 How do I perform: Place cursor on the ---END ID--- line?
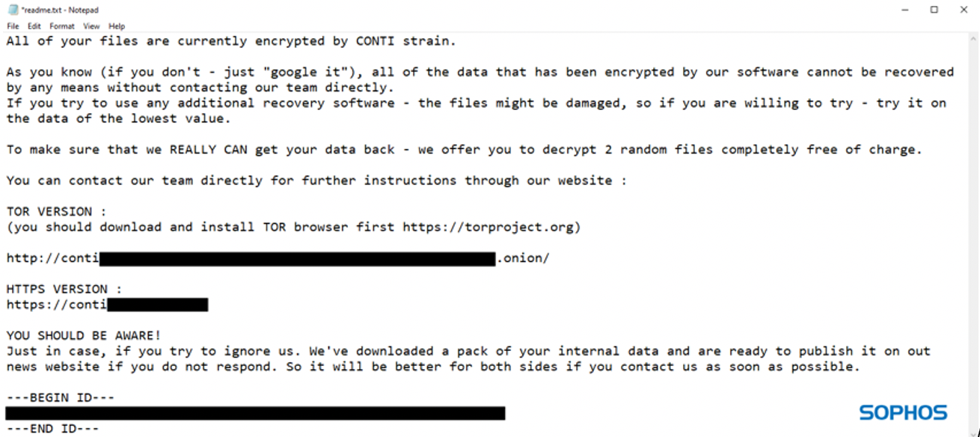point(52,429)
